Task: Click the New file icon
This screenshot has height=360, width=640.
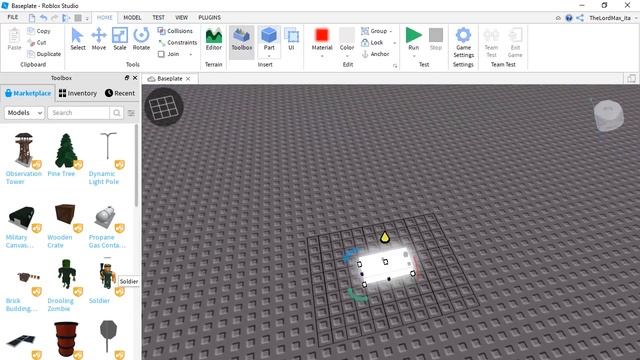Action: [x=32, y=18]
